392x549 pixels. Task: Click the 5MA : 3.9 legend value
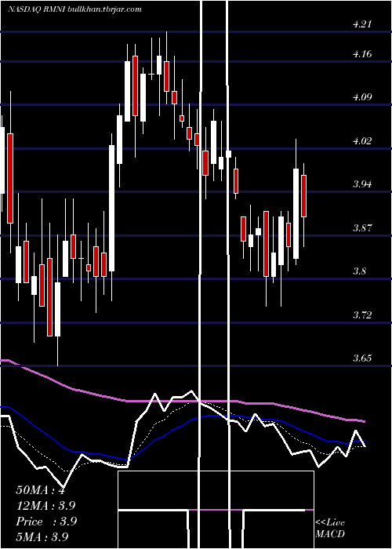point(42,536)
